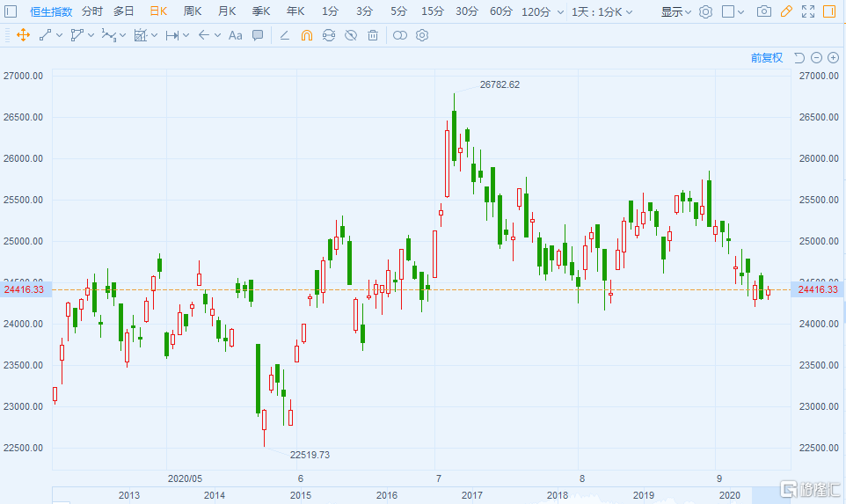The width and height of the screenshot is (846, 504).
Task: Switch to 周K weekly chart tab
Action: coord(193,11)
